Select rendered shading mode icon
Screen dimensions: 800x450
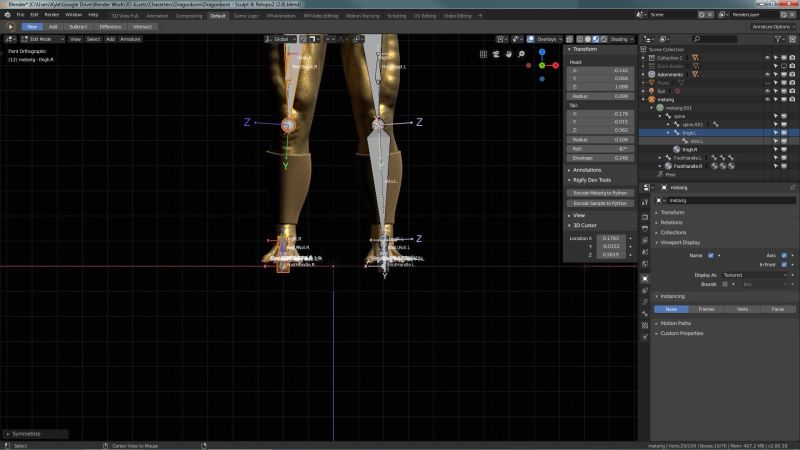[x=604, y=39]
